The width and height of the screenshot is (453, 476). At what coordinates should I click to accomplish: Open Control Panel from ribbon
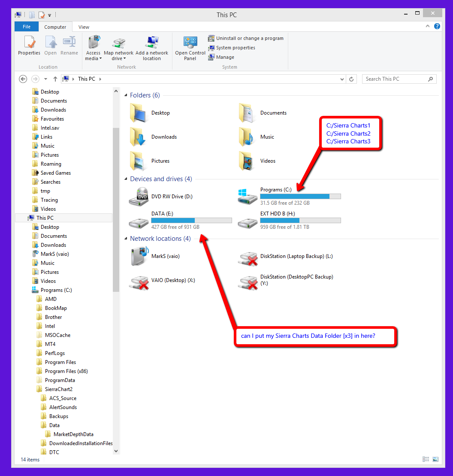[190, 48]
